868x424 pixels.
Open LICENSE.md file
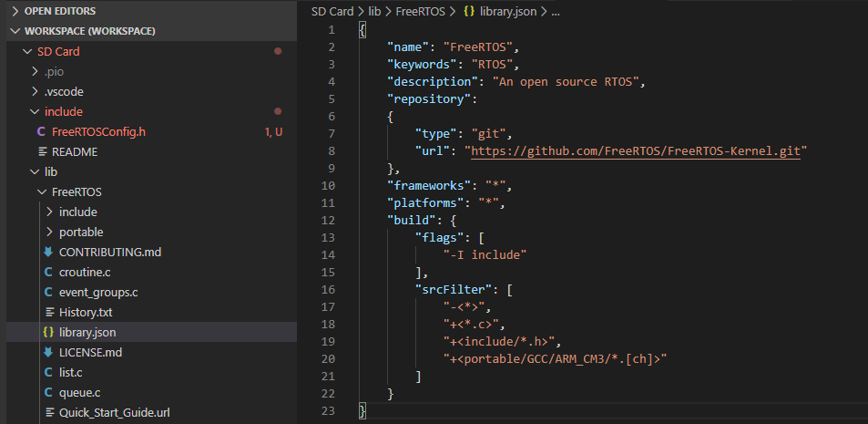pos(91,353)
